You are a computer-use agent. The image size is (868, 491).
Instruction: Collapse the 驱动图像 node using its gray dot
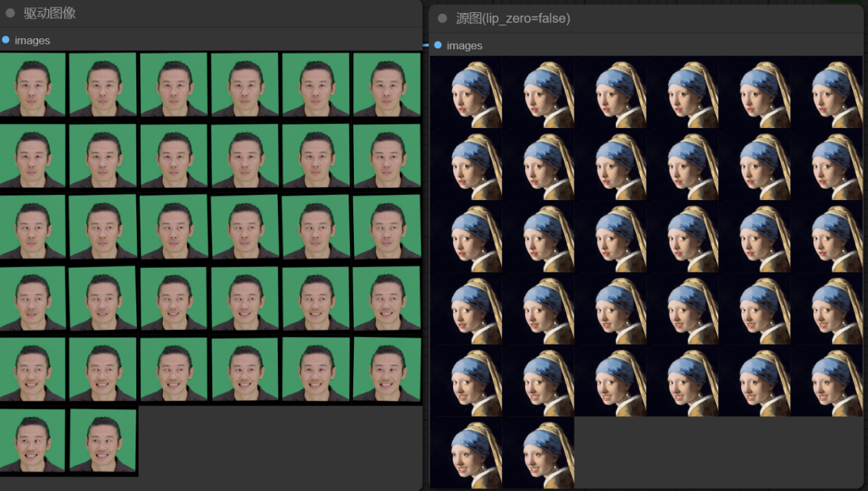10,13
